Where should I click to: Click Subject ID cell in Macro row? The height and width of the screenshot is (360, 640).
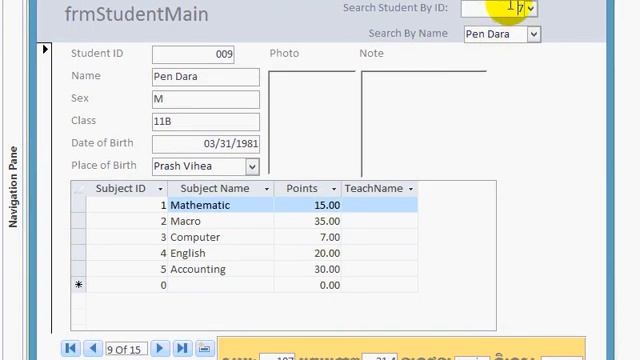click(x=127, y=221)
